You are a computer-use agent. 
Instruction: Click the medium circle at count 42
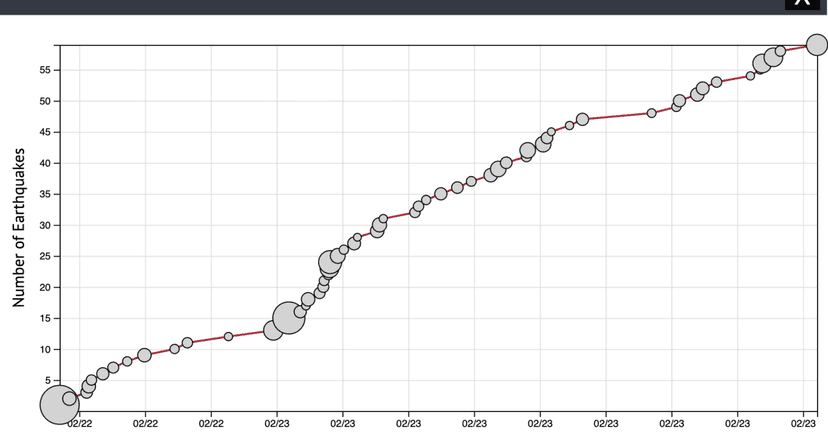[x=528, y=151]
